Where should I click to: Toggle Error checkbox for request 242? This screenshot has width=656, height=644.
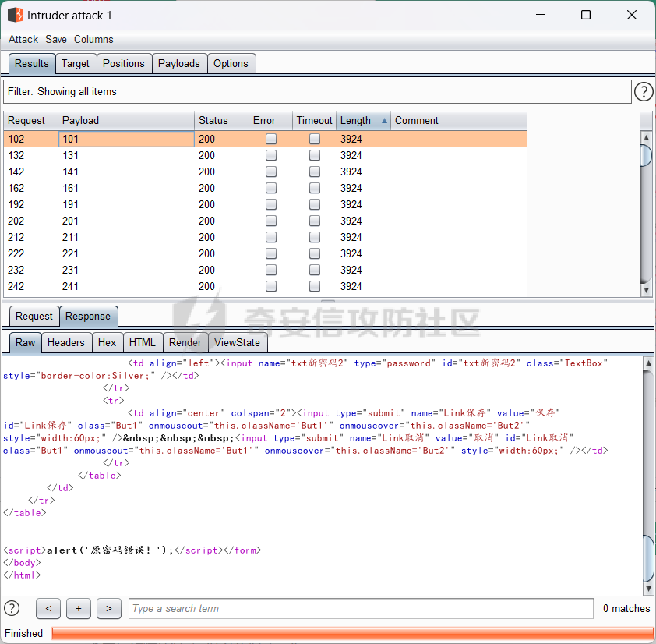point(271,286)
